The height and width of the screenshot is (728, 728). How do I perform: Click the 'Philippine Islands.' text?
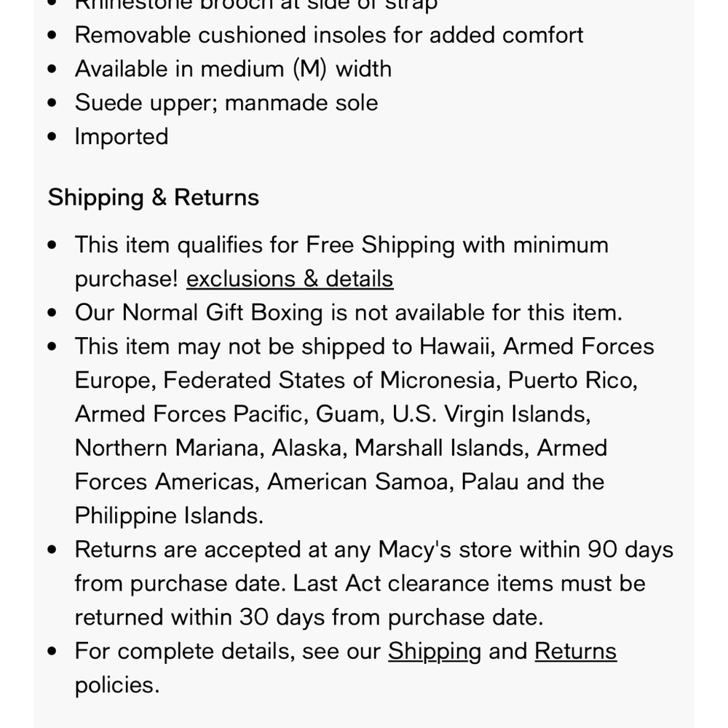point(169,515)
